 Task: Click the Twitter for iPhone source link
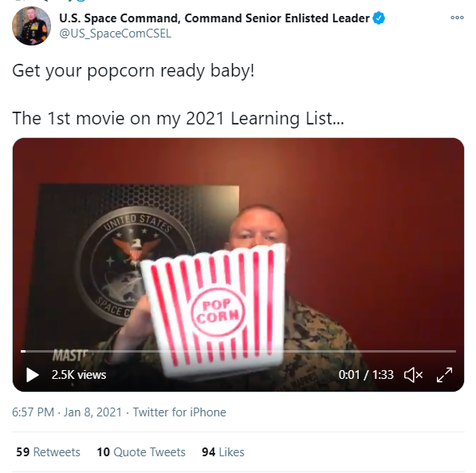tap(179, 412)
